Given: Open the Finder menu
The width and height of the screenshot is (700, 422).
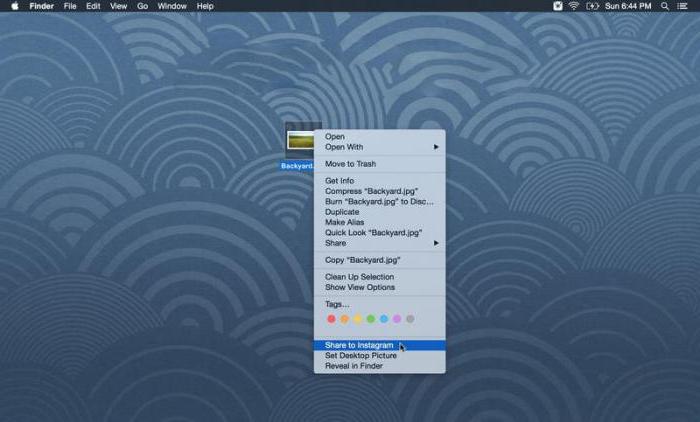Looking at the screenshot, I should pos(42,6).
